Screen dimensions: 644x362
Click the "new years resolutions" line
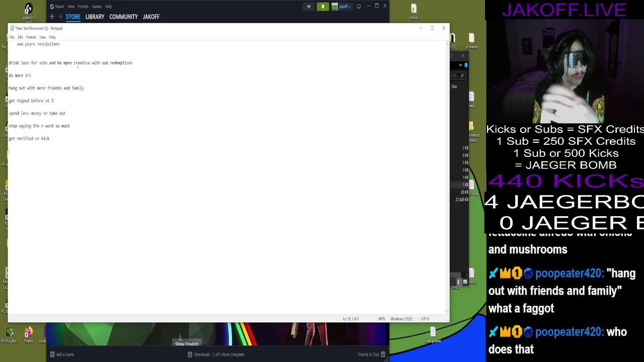(x=38, y=44)
